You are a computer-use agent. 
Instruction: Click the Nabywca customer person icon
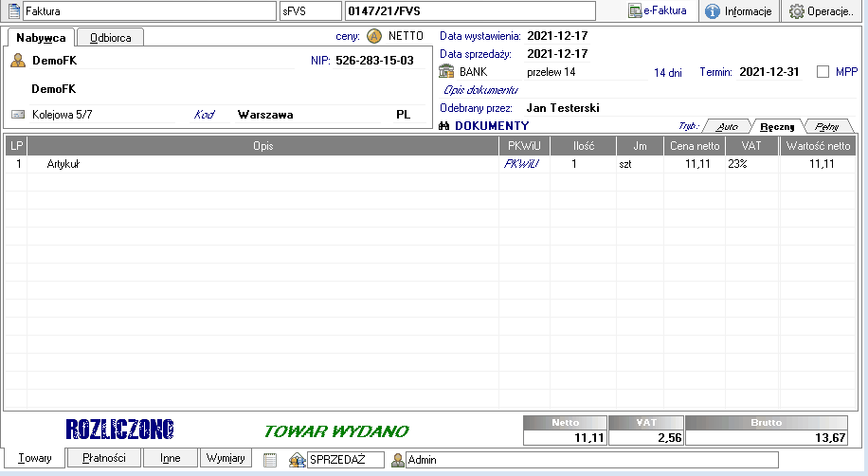17,61
